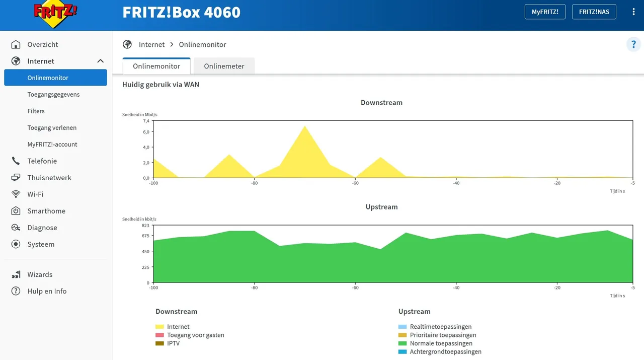Image resolution: width=644 pixels, height=360 pixels.
Task: Click the tallest yellow peak in Downstream chart
Action: [305, 151]
